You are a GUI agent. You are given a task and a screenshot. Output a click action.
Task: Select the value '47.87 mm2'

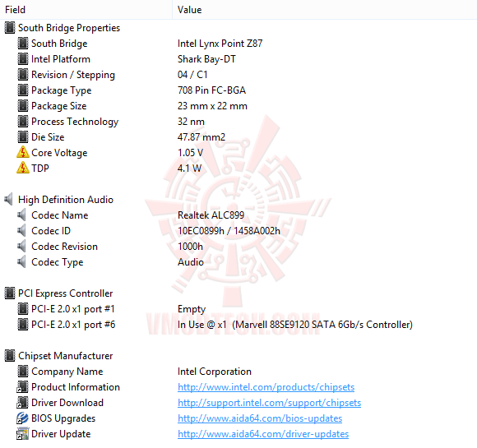pyautogui.click(x=201, y=136)
